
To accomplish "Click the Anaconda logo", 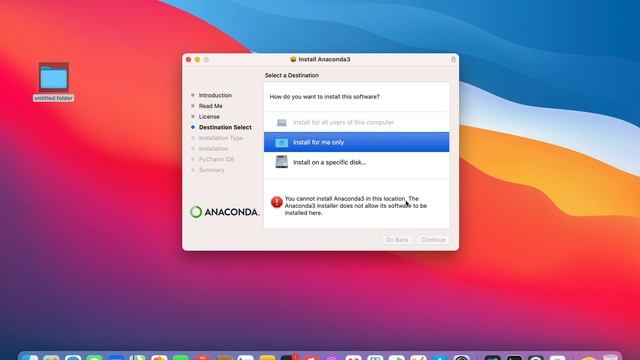I will pos(224,212).
